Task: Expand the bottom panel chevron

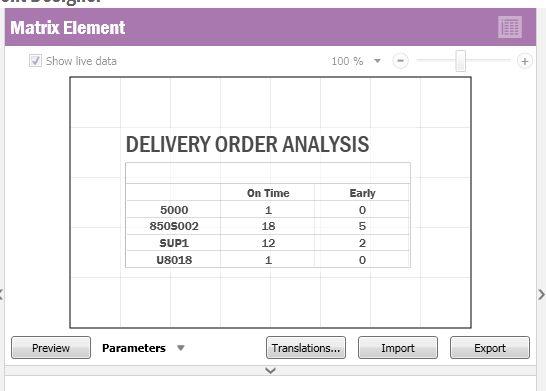Action: click(x=270, y=370)
